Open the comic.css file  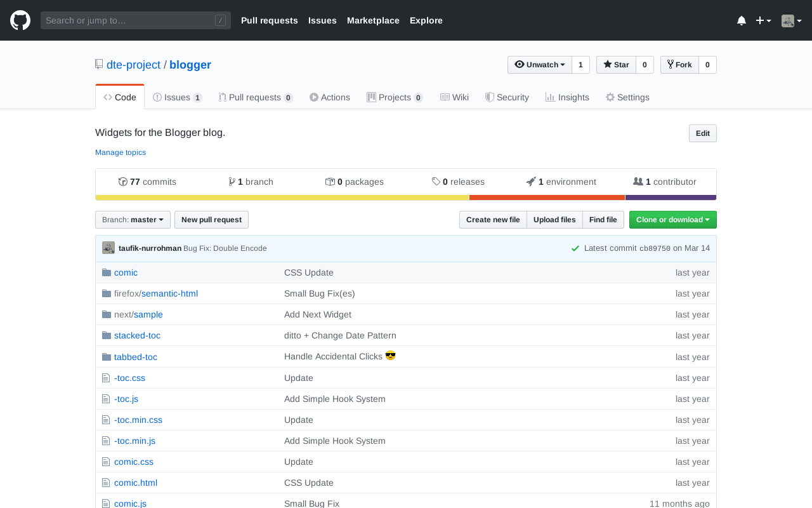pos(134,462)
